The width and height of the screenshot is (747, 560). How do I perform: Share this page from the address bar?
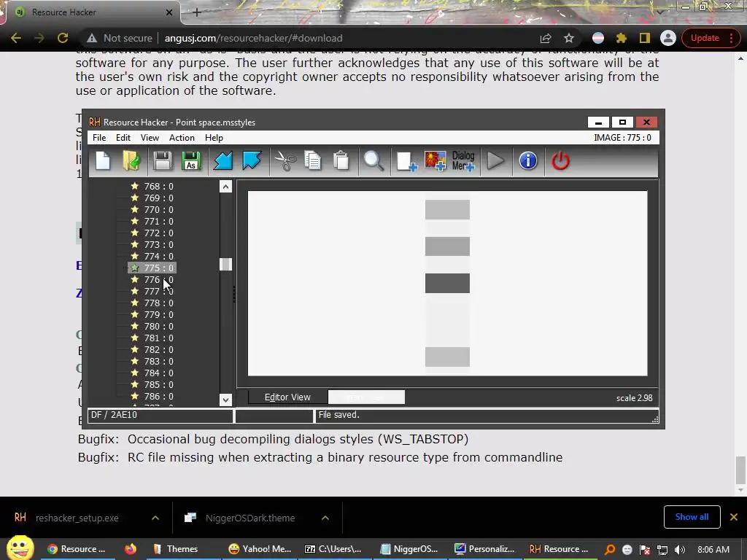click(x=546, y=38)
